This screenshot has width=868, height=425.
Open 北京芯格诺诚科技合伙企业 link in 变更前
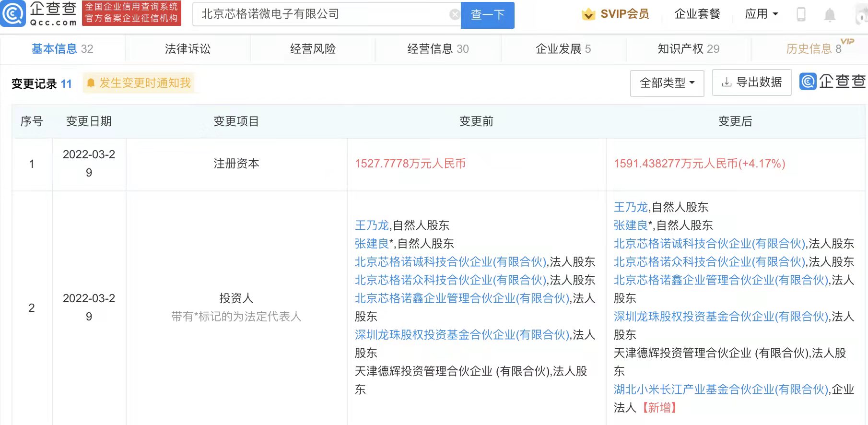tap(451, 262)
